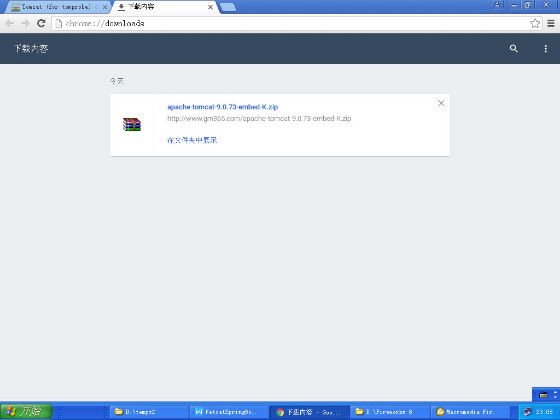Open the Word document taskbar item
Viewport: 560px width, 420px height.
(x=229, y=412)
